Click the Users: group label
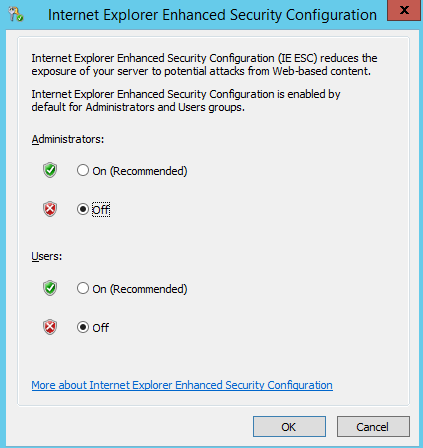 (47, 256)
